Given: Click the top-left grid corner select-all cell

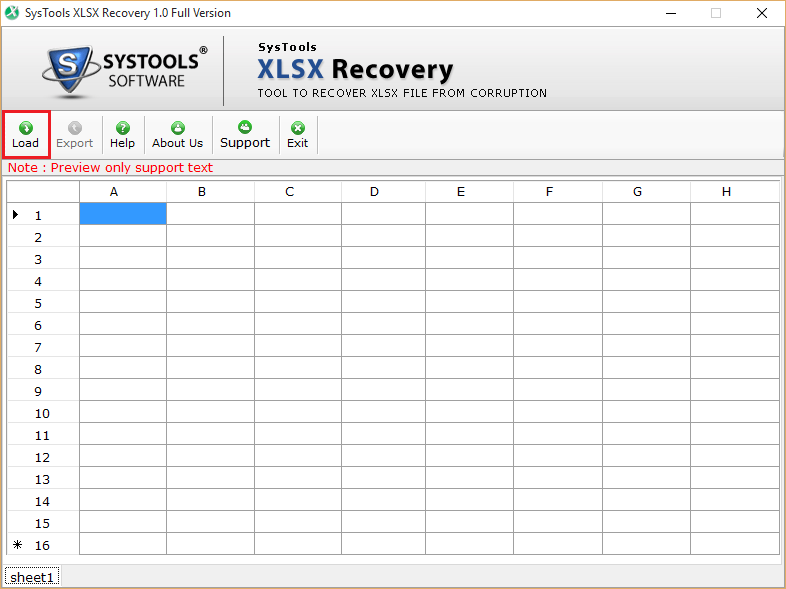Looking at the screenshot, I should [x=43, y=191].
